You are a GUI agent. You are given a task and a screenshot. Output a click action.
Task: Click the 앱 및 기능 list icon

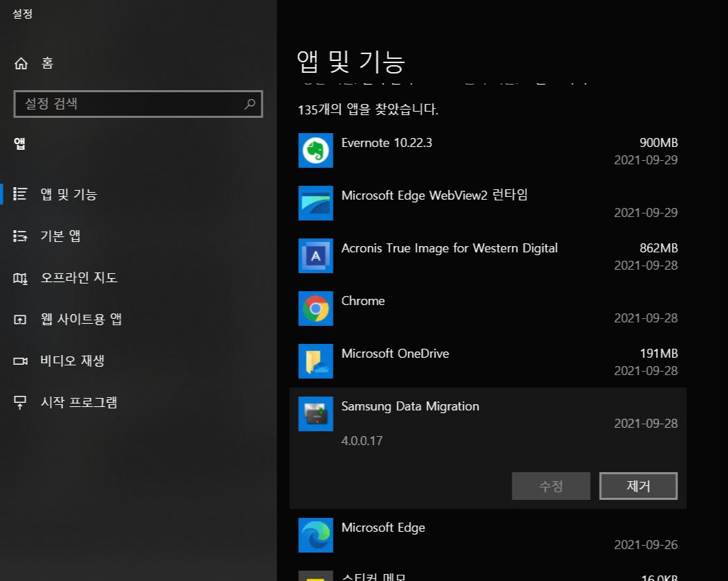pyautogui.click(x=20, y=193)
